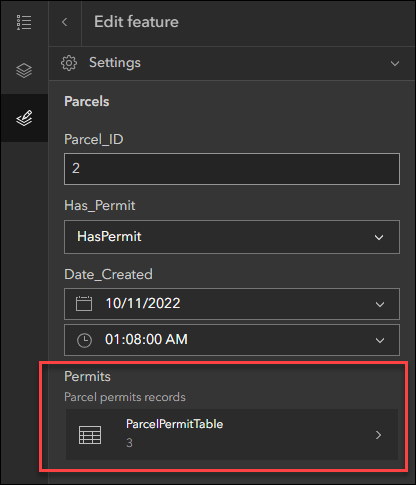
Task: Open the date picker dropdown chevron
Action: point(380,304)
